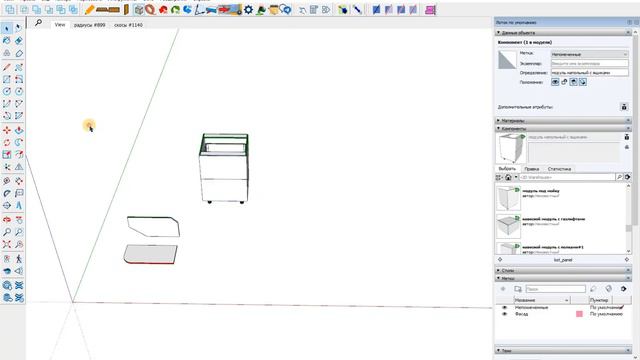Select the Circle tool
Viewport: 640px width, 360px height.
[x=7, y=91]
